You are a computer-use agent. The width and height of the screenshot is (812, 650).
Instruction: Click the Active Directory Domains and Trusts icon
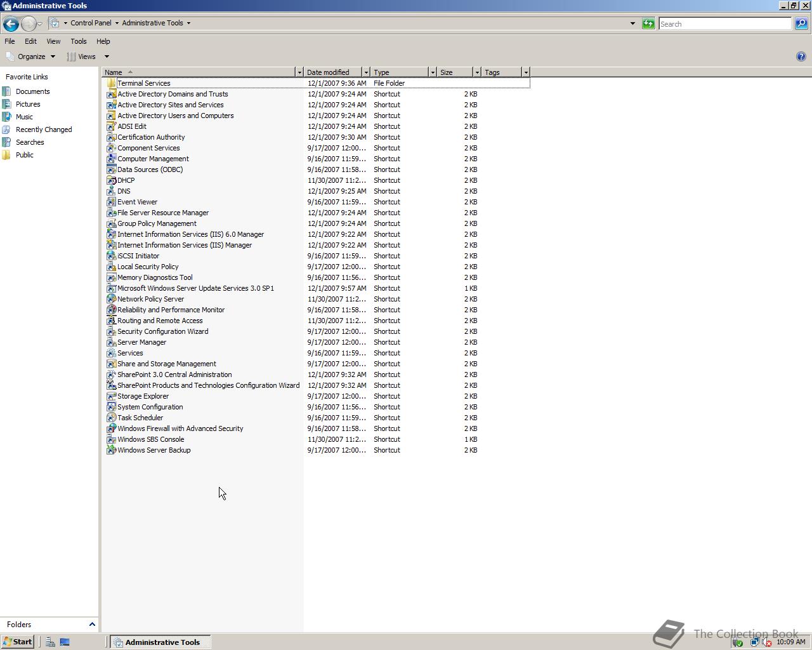111,94
